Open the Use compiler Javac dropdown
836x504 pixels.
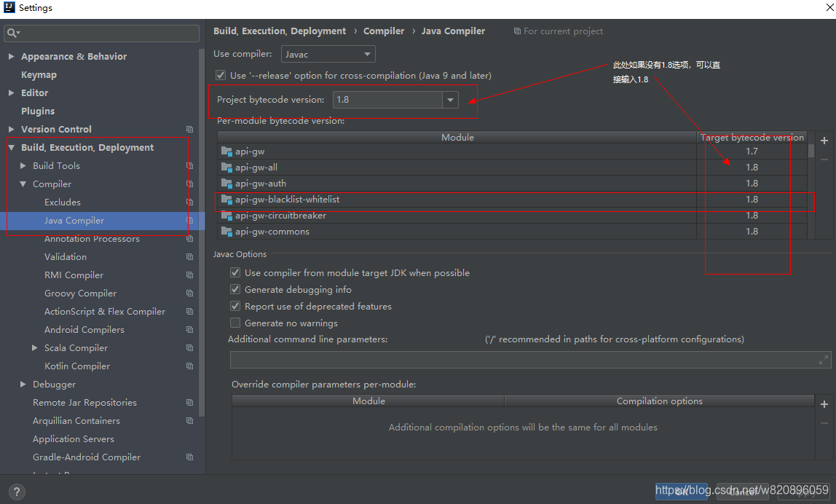tap(328, 55)
